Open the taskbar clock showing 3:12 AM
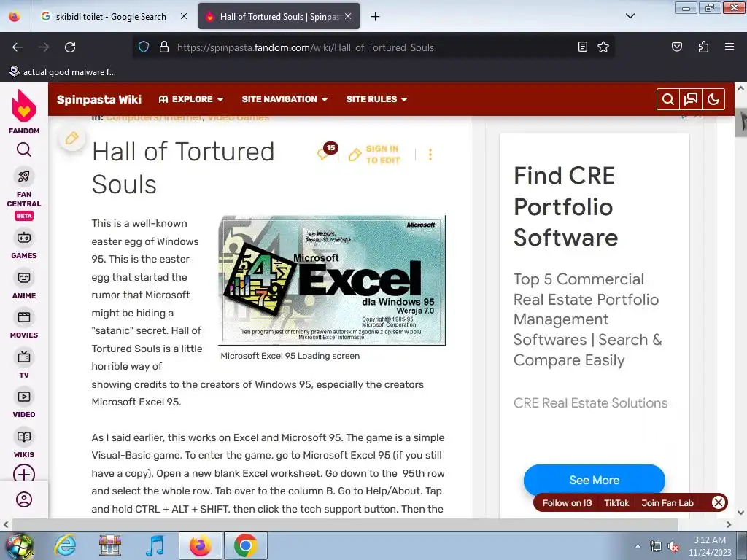 pos(710,546)
